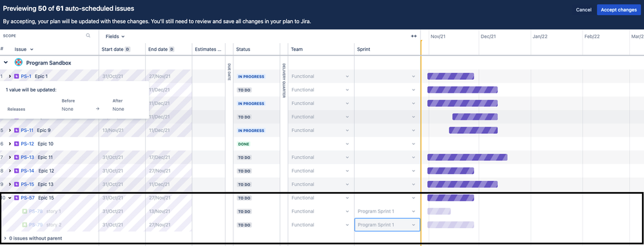Click the collapse columns arrows icon
Screen dimensions: 644x246
pos(414,37)
